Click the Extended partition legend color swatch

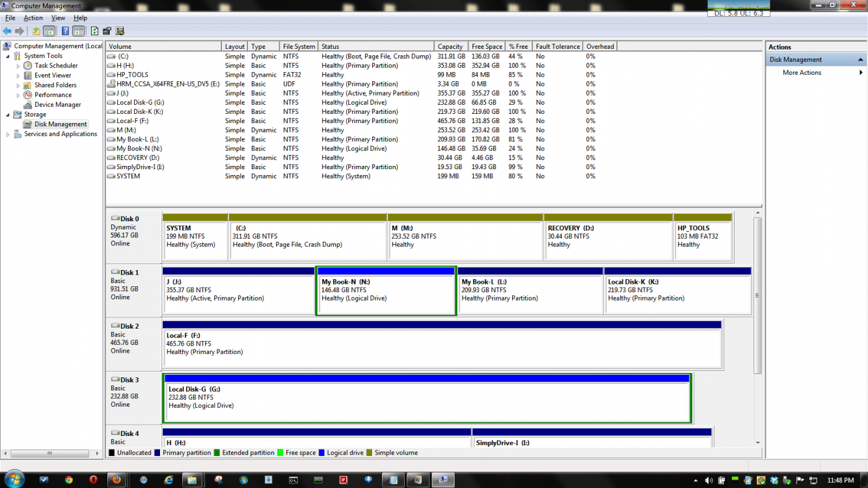click(x=217, y=453)
